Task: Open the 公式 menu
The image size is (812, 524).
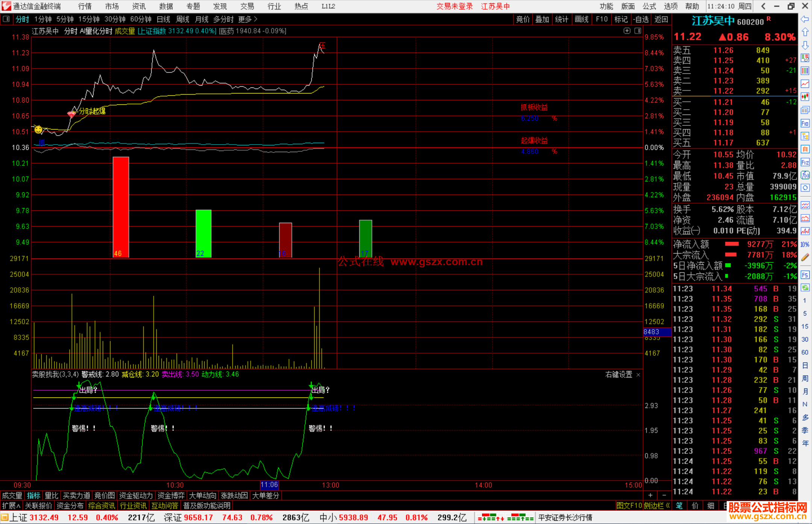Action: 649,6
